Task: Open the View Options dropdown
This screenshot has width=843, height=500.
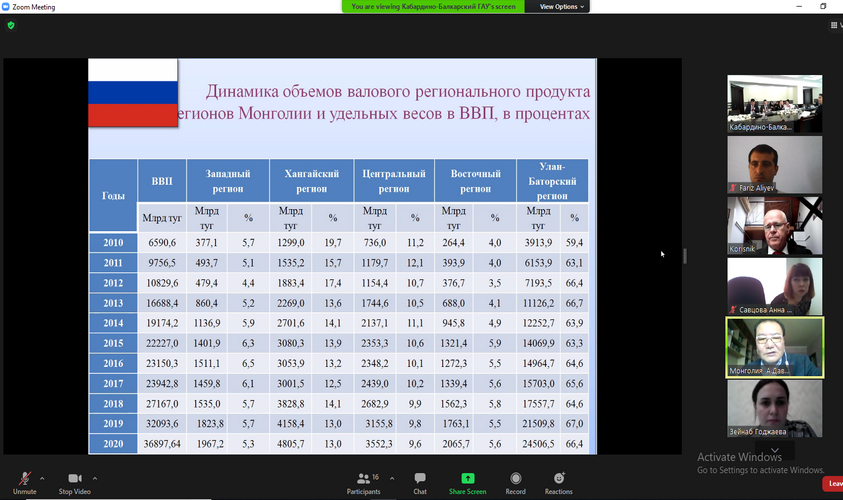Action: pos(561,6)
